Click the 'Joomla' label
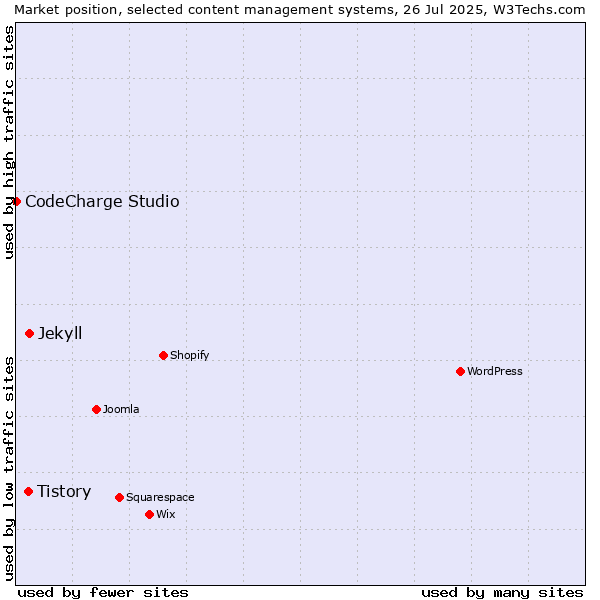The width and height of the screenshot is (600, 600). [x=121, y=409]
